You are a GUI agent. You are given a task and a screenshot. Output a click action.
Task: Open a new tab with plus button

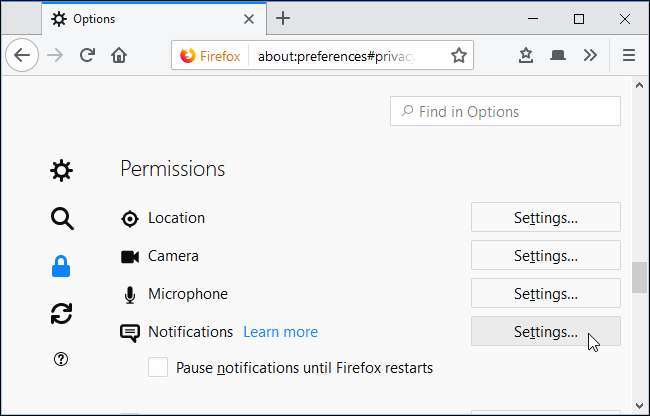(284, 18)
